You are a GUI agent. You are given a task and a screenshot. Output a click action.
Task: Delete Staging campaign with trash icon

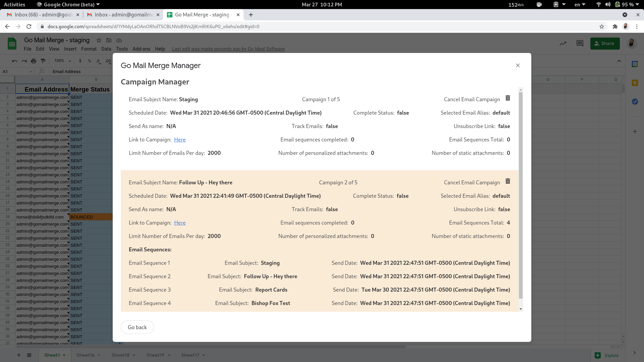click(507, 98)
